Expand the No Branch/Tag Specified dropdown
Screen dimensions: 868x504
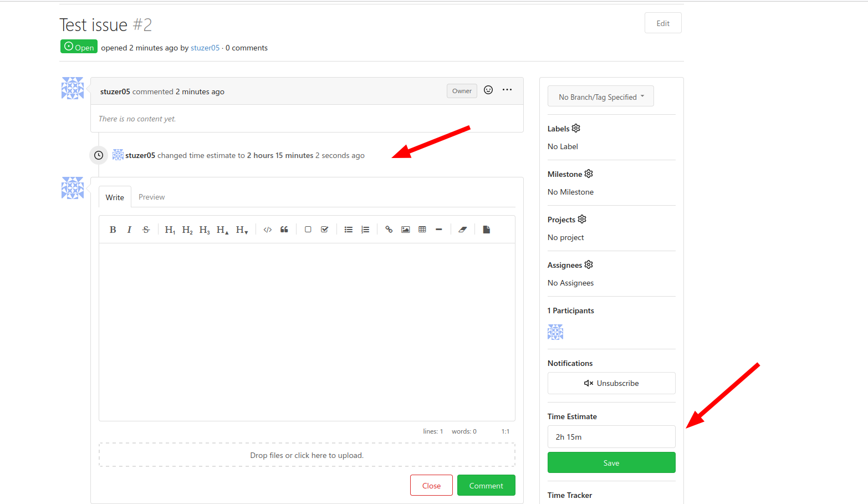pos(601,96)
